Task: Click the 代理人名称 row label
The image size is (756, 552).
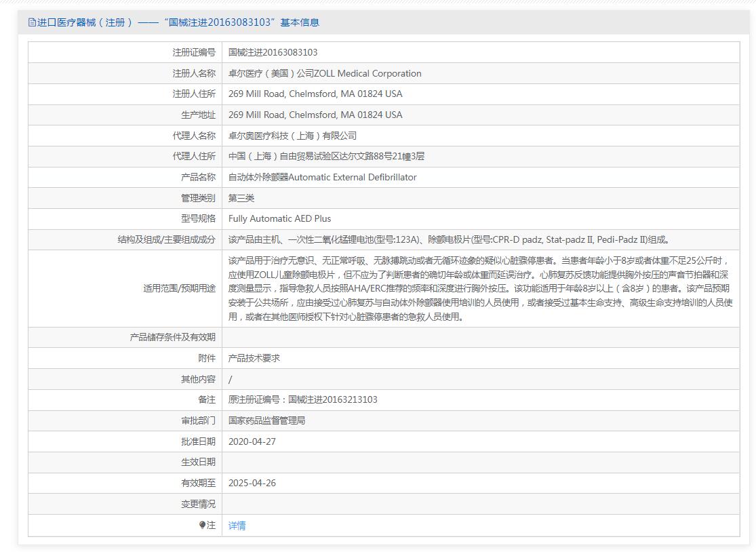Action: pyautogui.click(x=194, y=136)
